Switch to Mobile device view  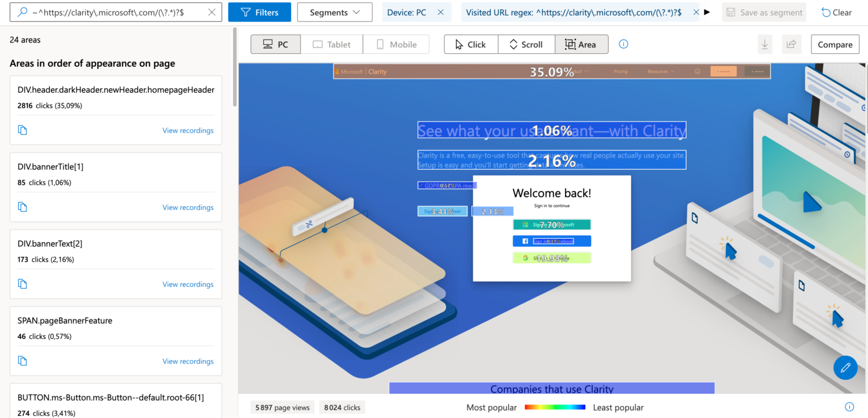coord(396,44)
